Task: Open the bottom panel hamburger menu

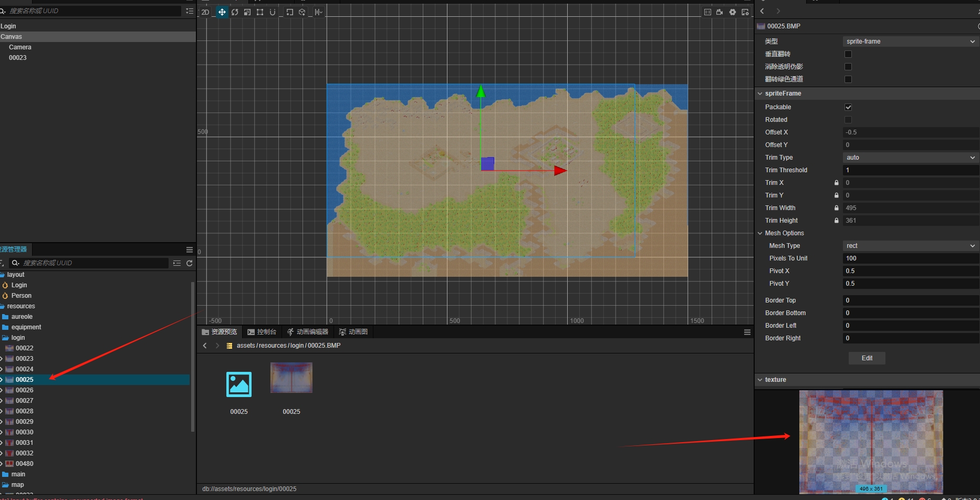Action: pos(747,332)
